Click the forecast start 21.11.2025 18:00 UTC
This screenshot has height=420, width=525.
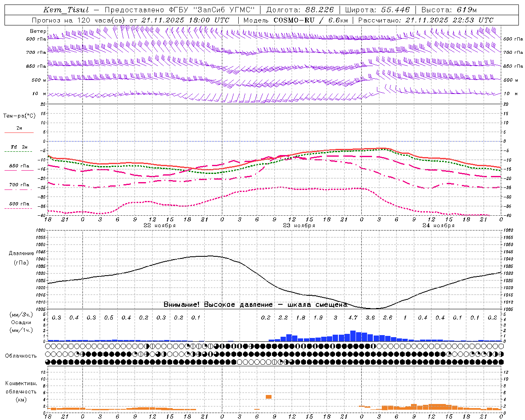(185, 20)
